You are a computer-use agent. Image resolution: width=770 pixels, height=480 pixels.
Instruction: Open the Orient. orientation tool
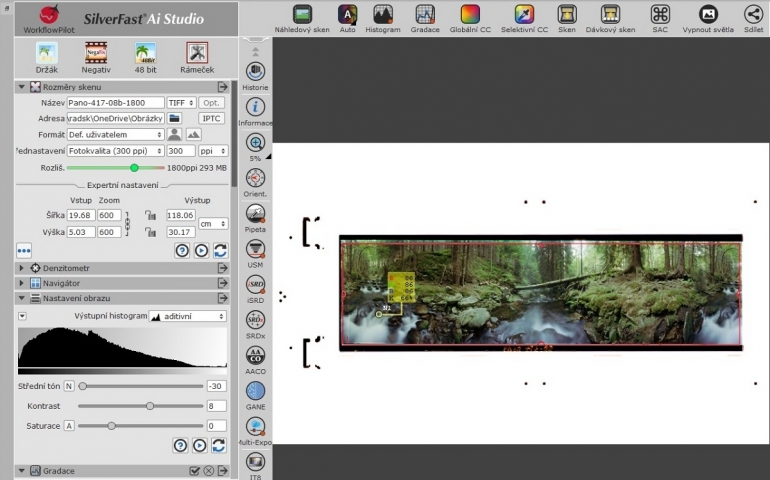coord(255,178)
